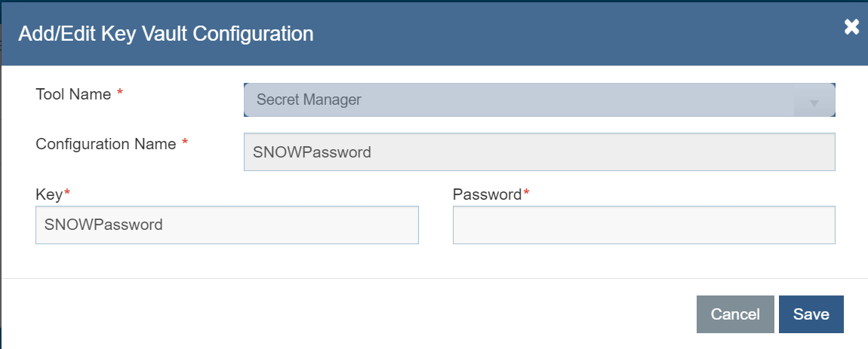Click the blue dialog header bar

point(528,33)
